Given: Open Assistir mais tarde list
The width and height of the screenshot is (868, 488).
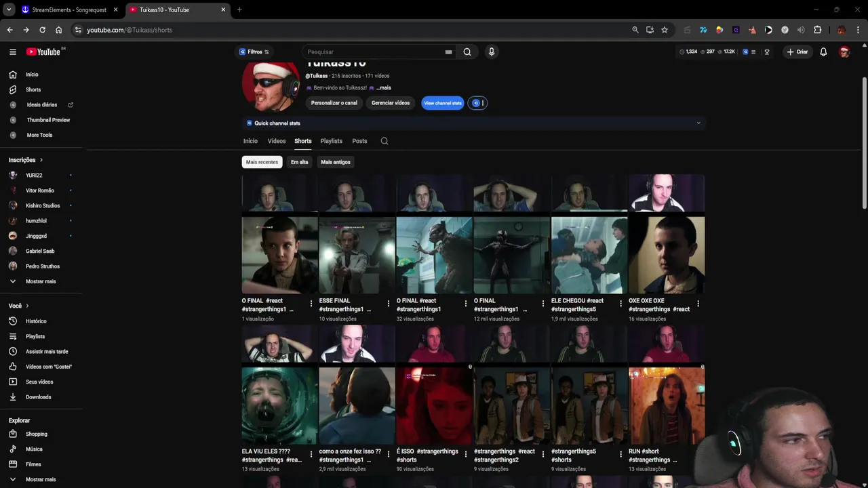Looking at the screenshot, I should [47, 351].
